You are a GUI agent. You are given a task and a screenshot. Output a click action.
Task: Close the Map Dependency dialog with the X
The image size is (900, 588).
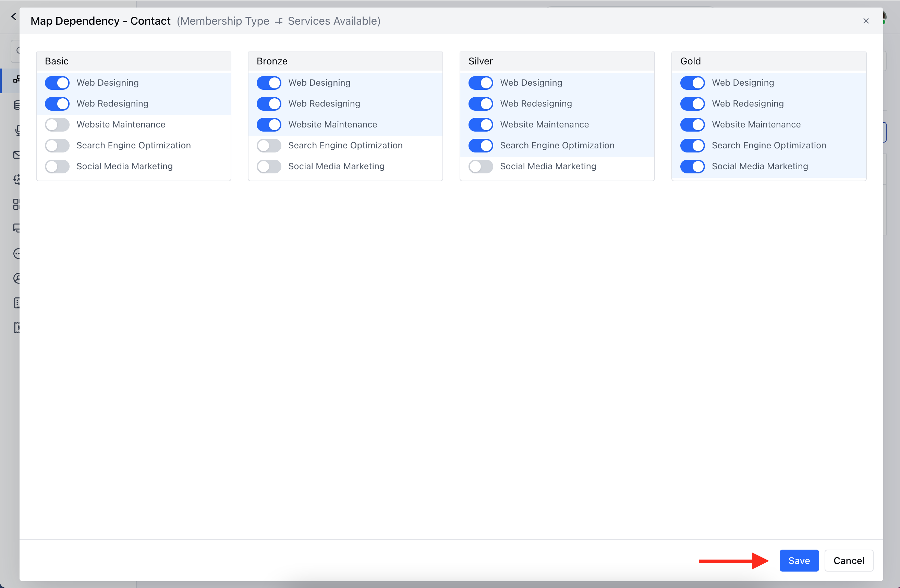[866, 21]
